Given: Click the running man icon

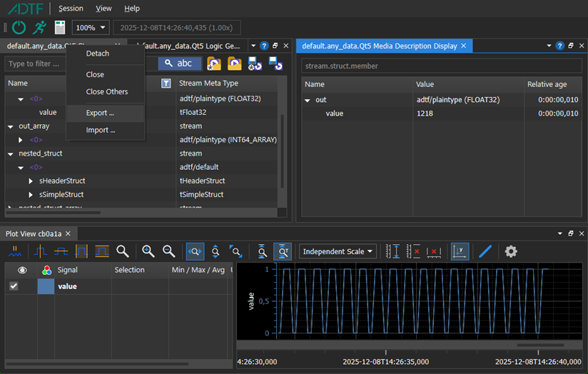Looking at the screenshot, I should point(39,27).
